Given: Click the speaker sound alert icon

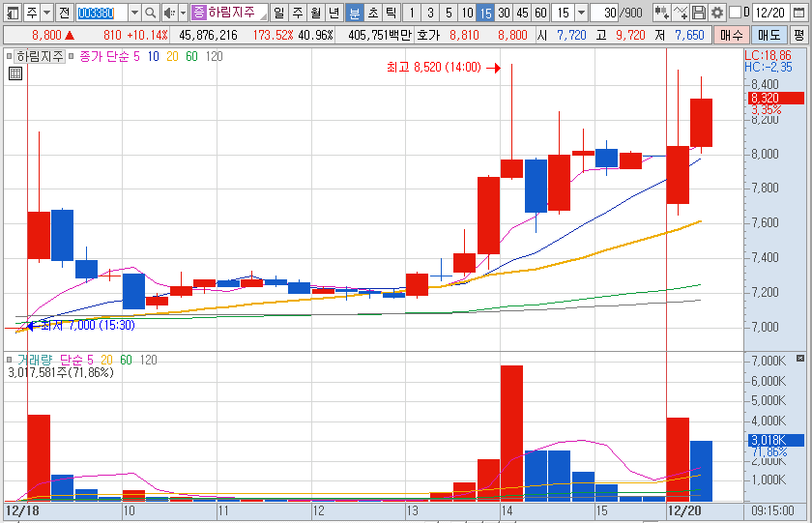Looking at the screenshot, I should 169,13.
